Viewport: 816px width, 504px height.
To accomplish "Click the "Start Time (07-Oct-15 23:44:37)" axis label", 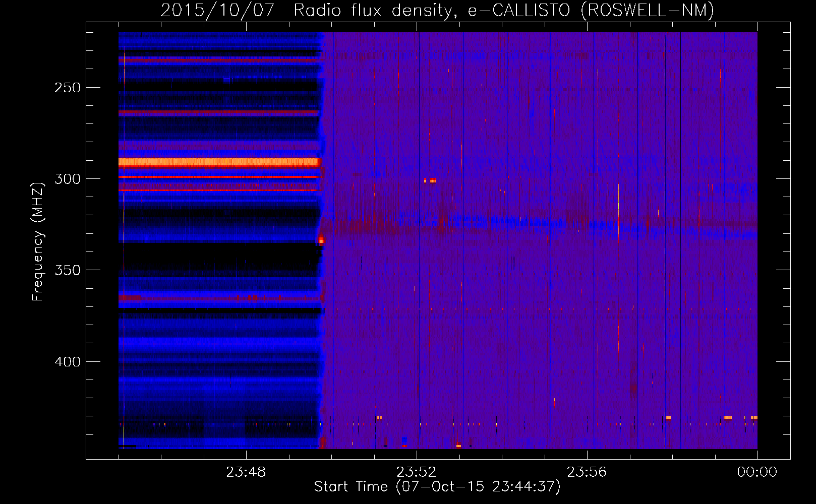I will [x=437, y=487].
